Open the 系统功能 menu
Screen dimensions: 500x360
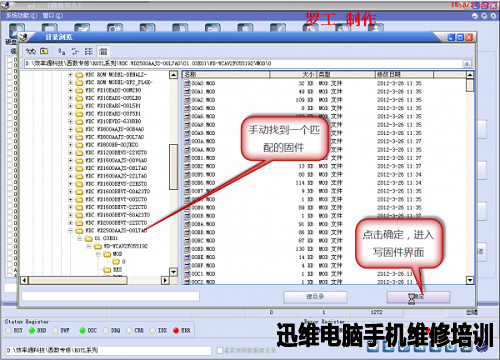(x=22, y=15)
